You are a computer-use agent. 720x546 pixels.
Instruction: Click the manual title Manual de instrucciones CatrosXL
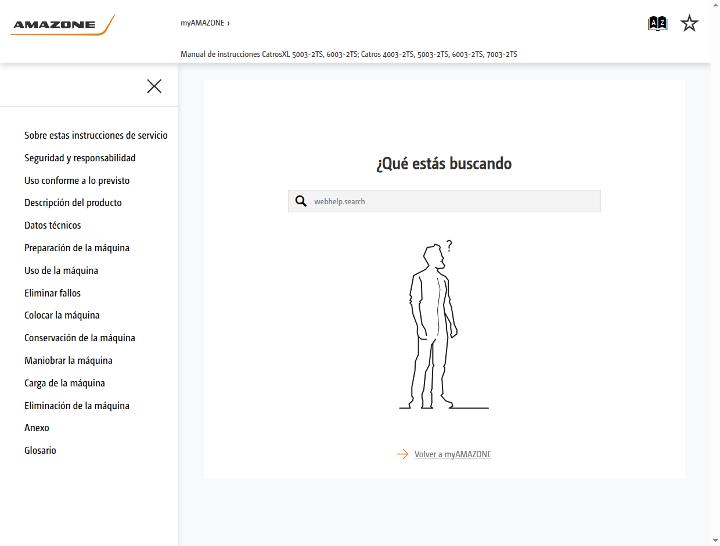pos(349,54)
